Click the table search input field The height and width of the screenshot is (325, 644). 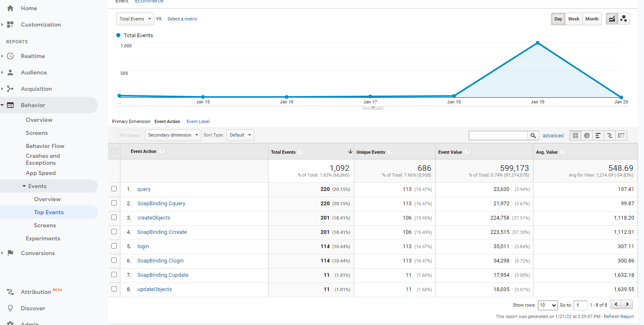[498, 136]
